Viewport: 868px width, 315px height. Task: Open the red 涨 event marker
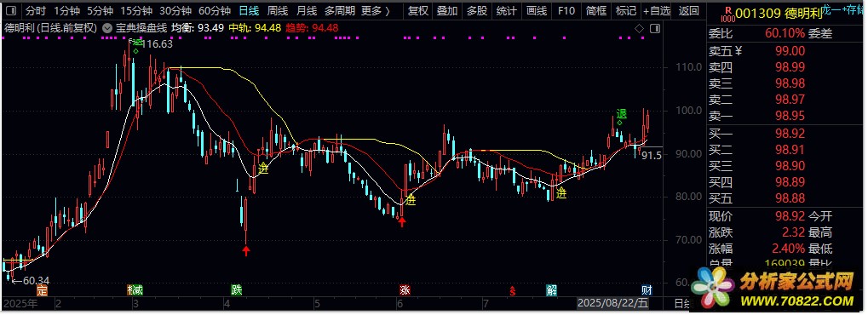tap(405, 290)
